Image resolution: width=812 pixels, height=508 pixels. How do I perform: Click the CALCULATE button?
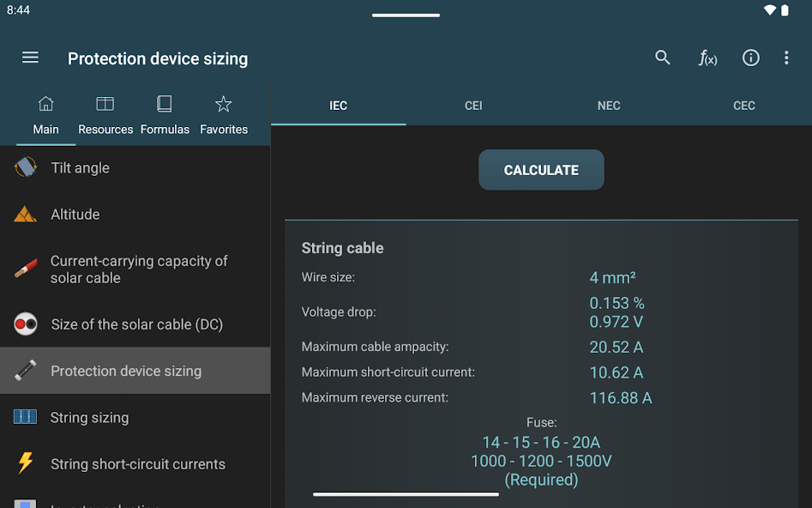tap(541, 170)
